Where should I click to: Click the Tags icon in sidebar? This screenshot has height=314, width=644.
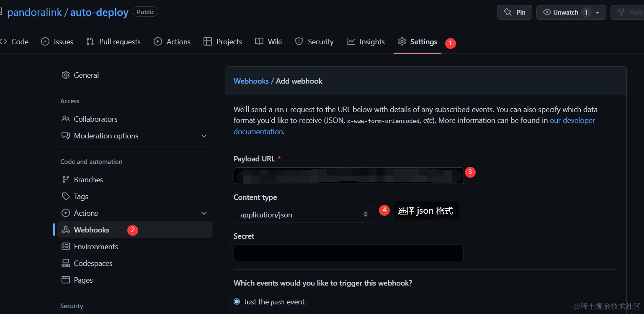coord(66,196)
